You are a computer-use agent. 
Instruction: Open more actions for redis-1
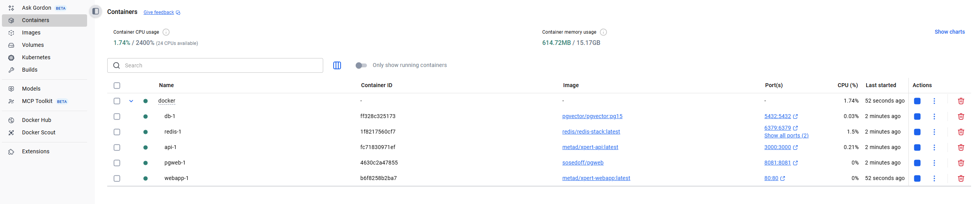[x=934, y=132]
